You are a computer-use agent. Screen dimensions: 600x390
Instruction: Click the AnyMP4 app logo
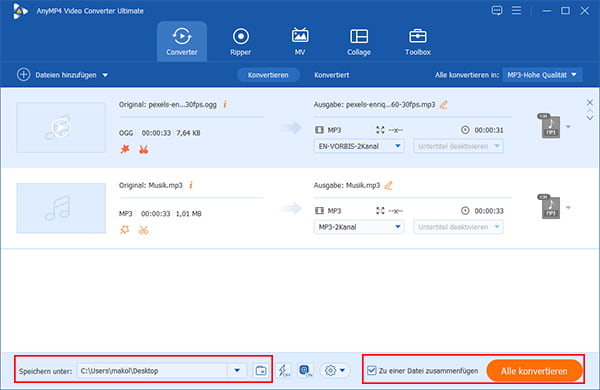(x=20, y=11)
